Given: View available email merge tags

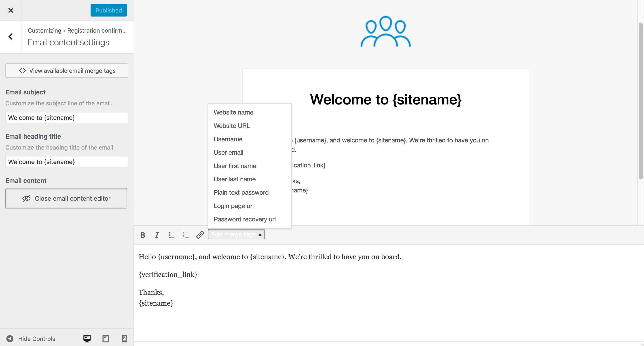Looking at the screenshot, I should 67,71.
